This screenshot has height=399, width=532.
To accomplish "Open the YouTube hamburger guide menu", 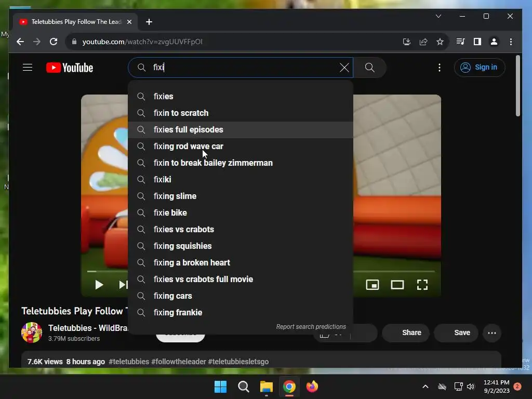I will pos(28,68).
